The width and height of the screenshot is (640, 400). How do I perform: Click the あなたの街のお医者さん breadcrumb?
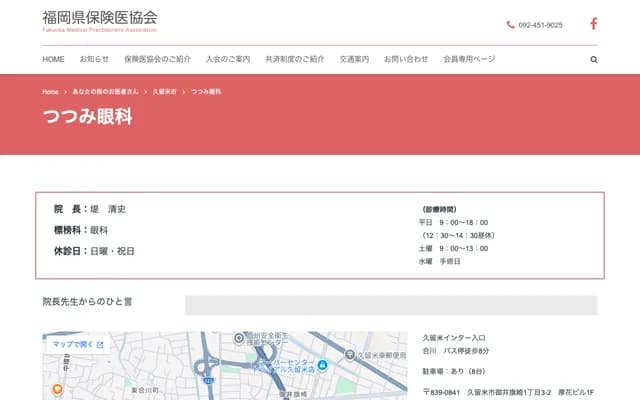click(106, 92)
